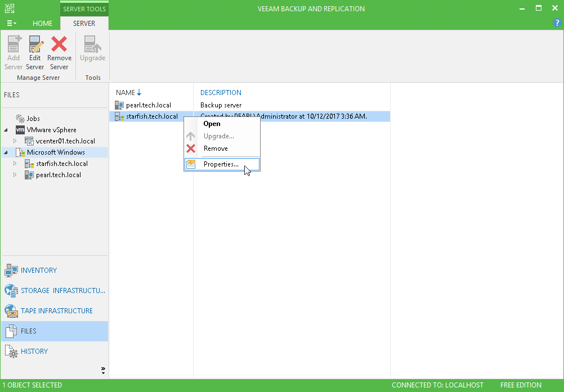This screenshot has height=392, width=564.
Task: Click the Files pages icon
Action: pos(11,331)
